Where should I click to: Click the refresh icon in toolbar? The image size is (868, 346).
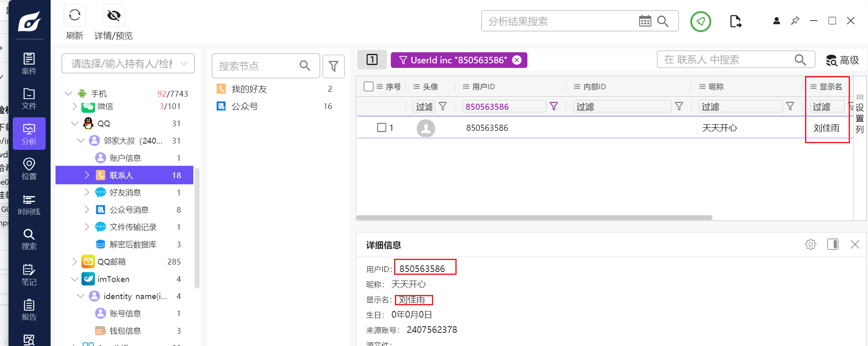tap(74, 16)
